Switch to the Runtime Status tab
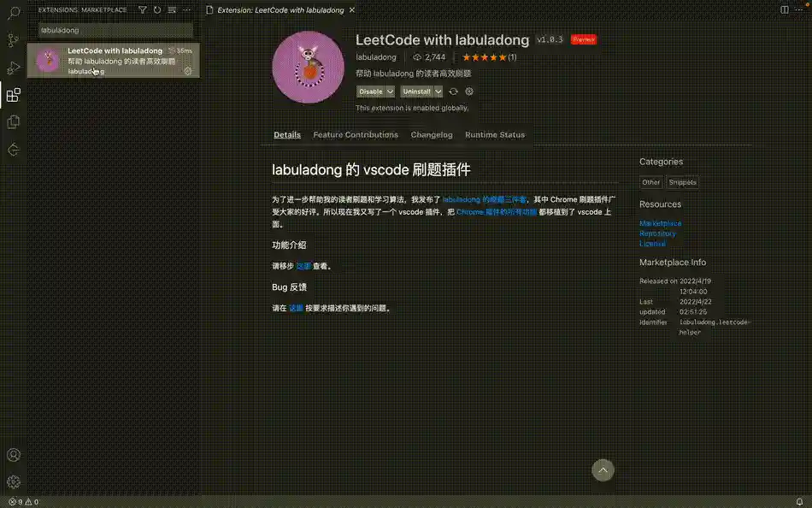The height and width of the screenshot is (508, 812). [x=495, y=135]
